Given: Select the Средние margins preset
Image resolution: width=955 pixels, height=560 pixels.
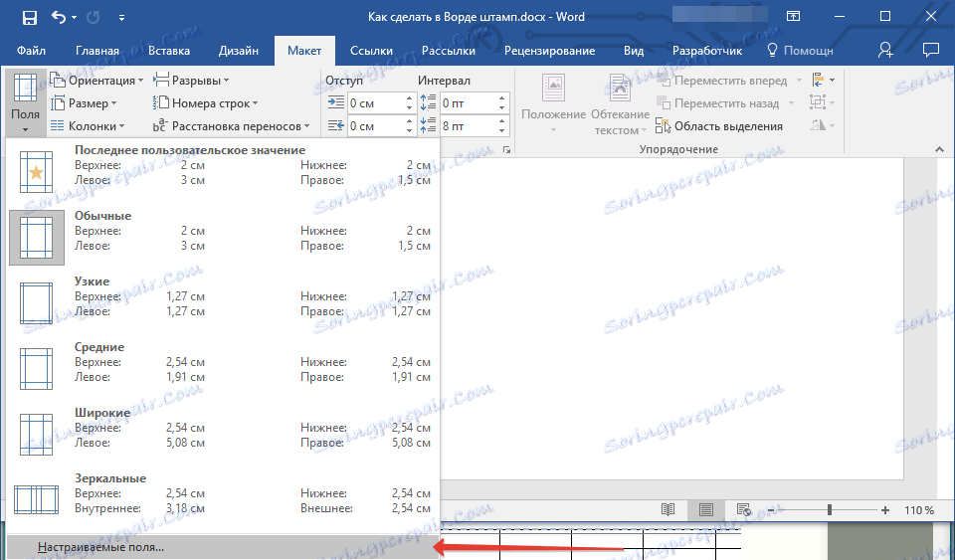Looking at the screenshot, I should [223, 369].
